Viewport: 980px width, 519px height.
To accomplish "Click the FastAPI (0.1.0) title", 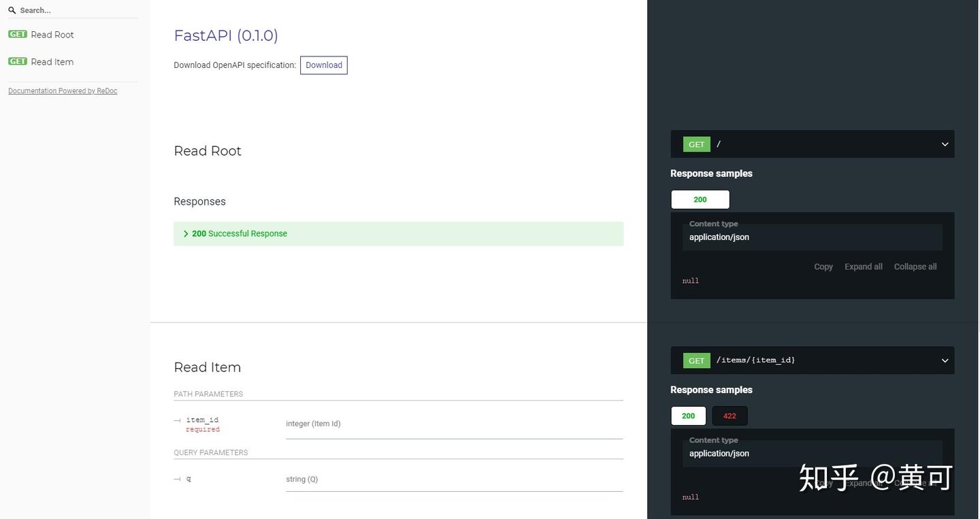I will pos(226,35).
